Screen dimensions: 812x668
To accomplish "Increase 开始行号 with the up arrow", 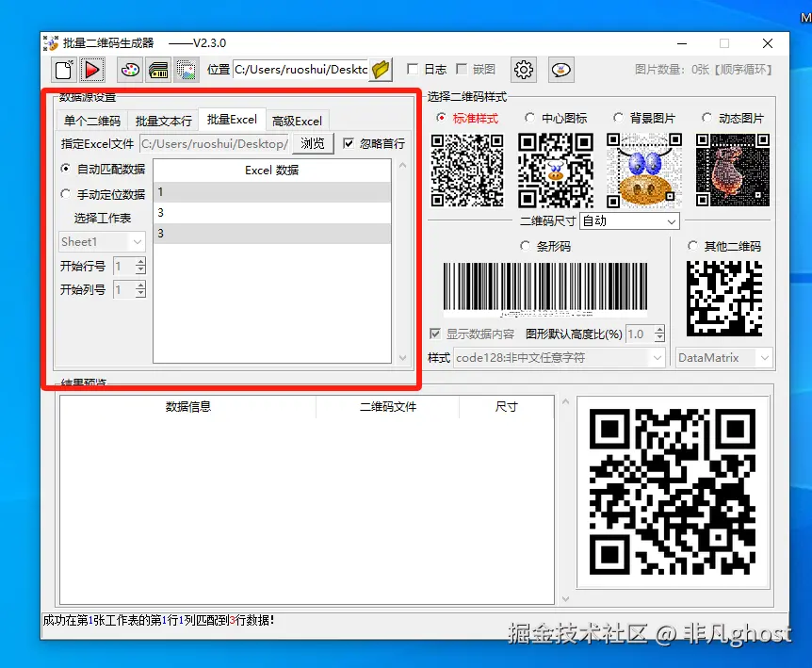I will tap(140, 262).
